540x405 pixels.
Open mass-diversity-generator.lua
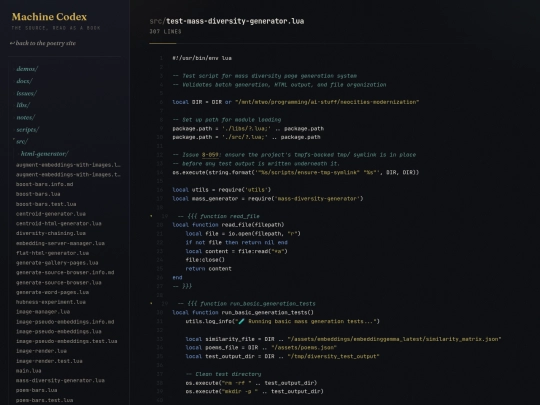[x=60, y=381]
